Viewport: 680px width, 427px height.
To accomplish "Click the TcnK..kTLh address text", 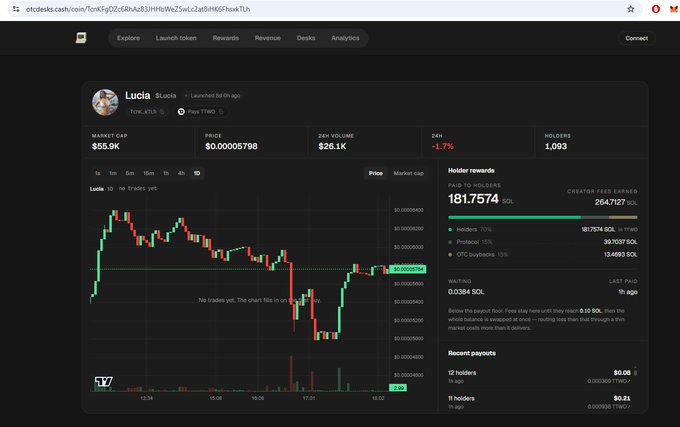I will pos(143,112).
